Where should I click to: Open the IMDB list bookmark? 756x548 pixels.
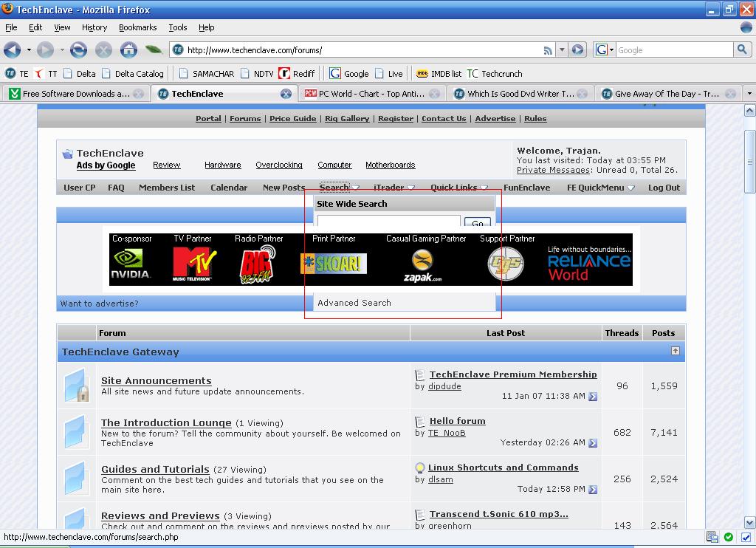pyautogui.click(x=439, y=74)
